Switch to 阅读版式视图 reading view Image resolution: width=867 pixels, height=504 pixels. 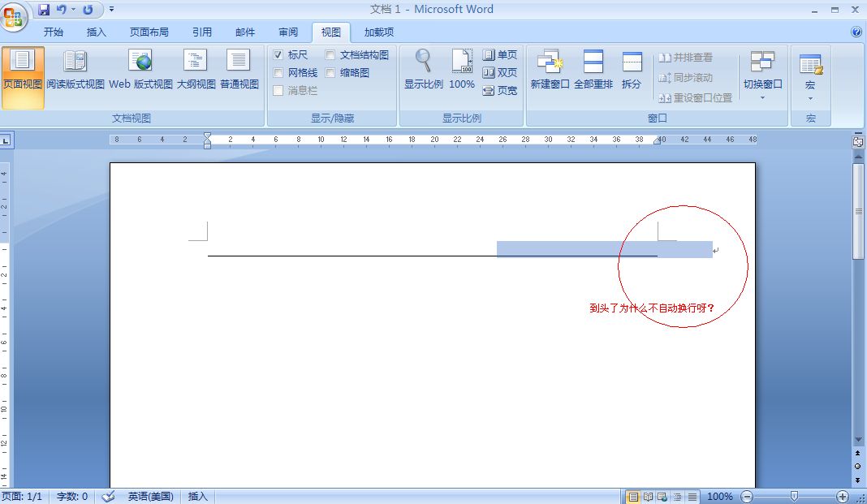pos(75,70)
